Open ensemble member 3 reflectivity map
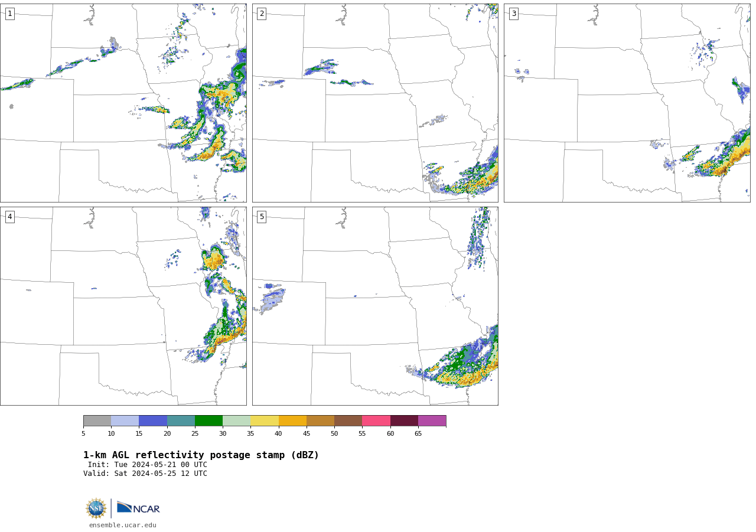 pyautogui.click(x=627, y=103)
